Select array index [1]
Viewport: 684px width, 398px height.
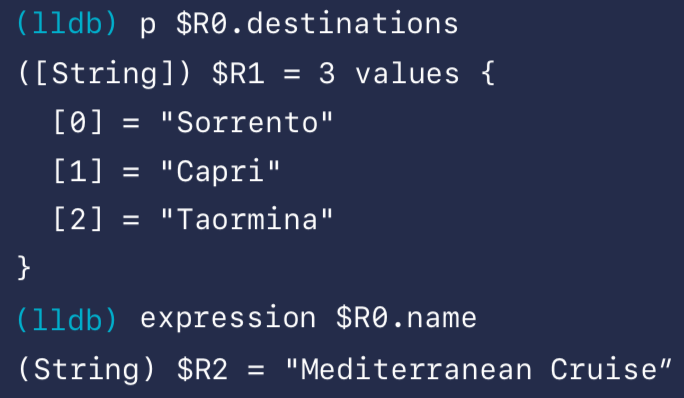click(78, 170)
